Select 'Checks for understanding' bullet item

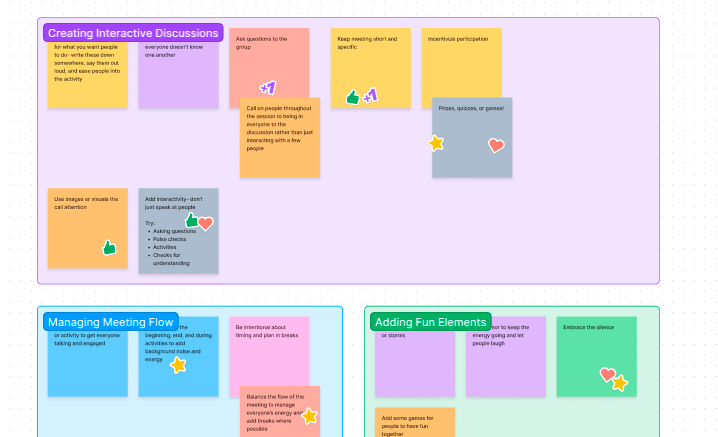(x=170, y=259)
